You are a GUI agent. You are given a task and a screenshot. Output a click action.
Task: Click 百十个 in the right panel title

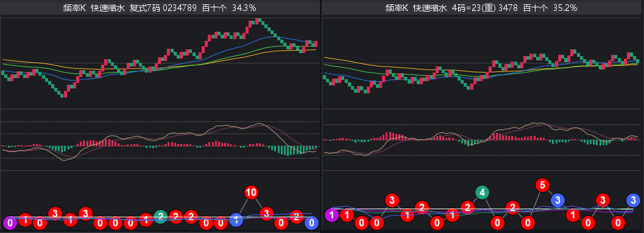pos(535,7)
